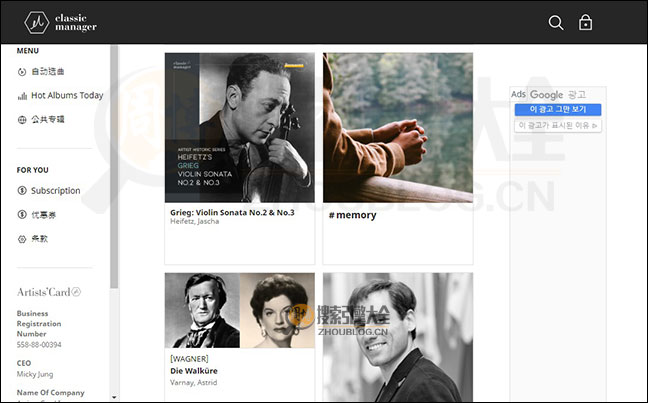
Task: Click CEO name Micky Jung
Action: 35,374
